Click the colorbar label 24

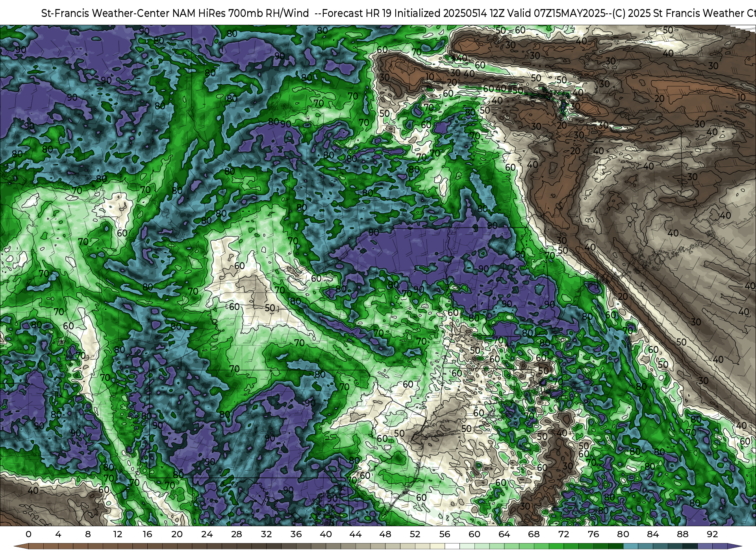click(207, 534)
